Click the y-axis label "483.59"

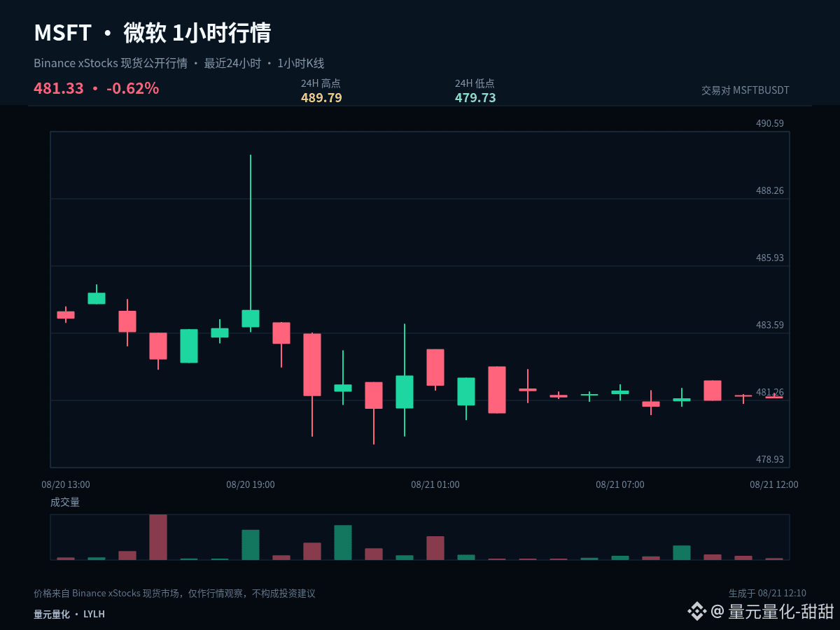(770, 325)
